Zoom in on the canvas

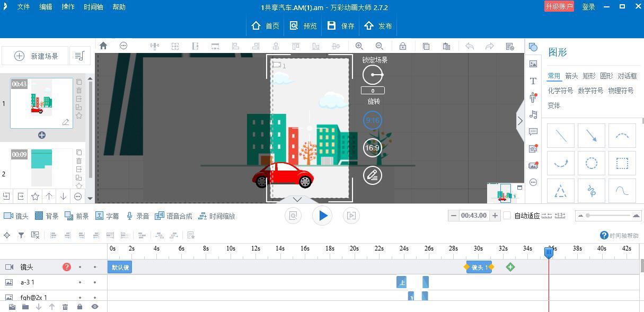click(x=359, y=46)
